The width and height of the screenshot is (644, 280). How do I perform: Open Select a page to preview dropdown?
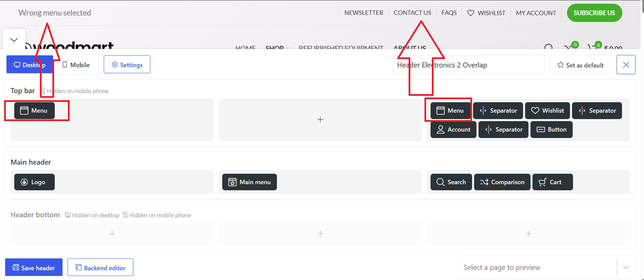click(546, 267)
